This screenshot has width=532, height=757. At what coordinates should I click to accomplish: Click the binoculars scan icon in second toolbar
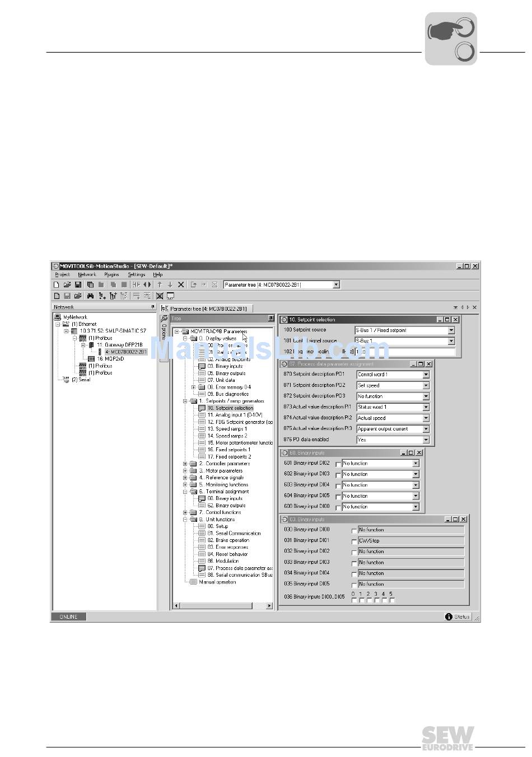coord(90,296)
